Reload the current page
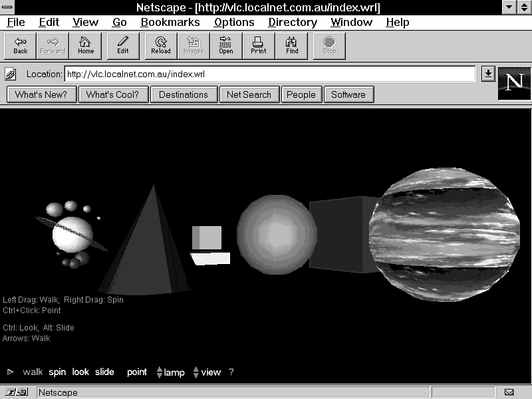 click(160, 45)
